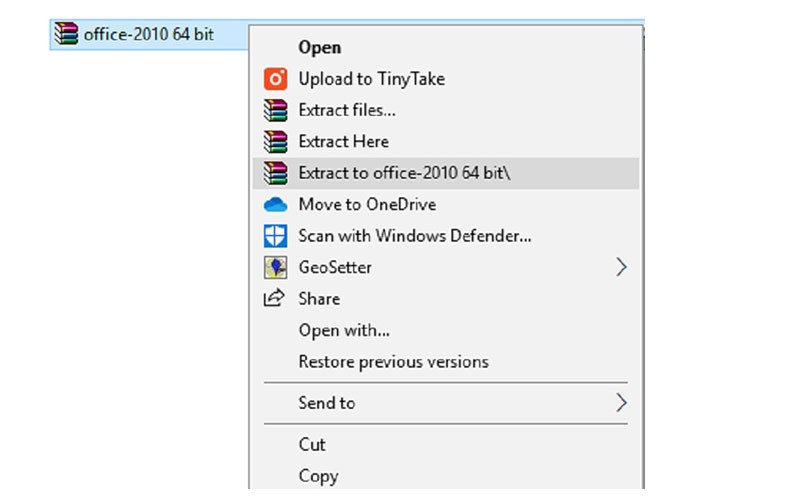Expand the GeoSetter submenu arrow
Viewport: 800px width, 500px height.
[621, 267]
